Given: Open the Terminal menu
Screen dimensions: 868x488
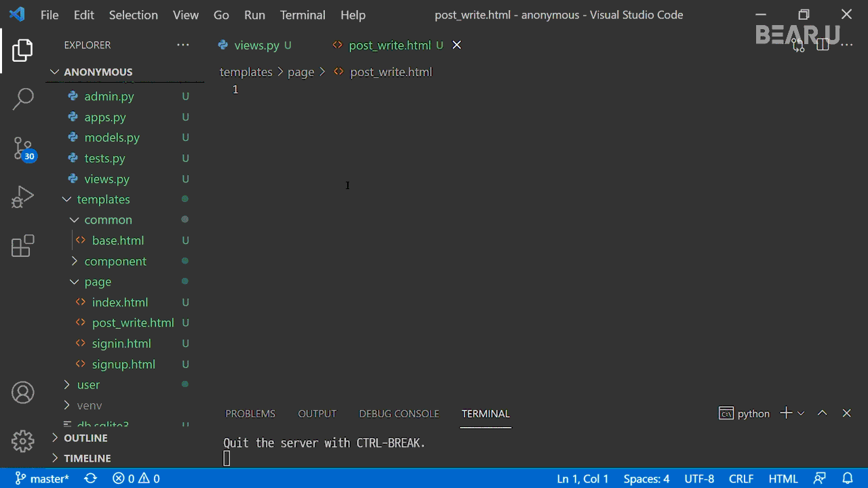Looking at the screenshot, I should [302, 15].
